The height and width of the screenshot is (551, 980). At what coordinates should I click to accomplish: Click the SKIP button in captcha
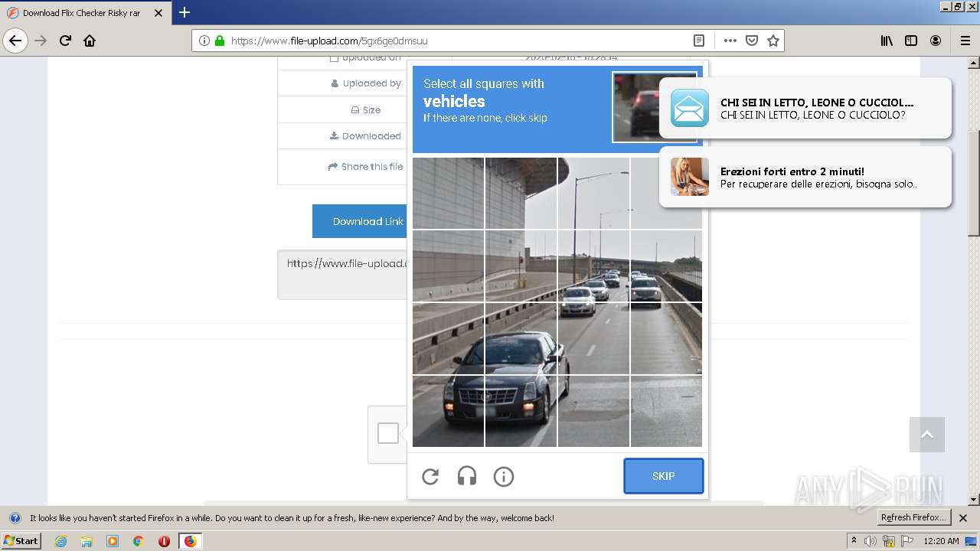pyautogui.click(x=663, y=476)
